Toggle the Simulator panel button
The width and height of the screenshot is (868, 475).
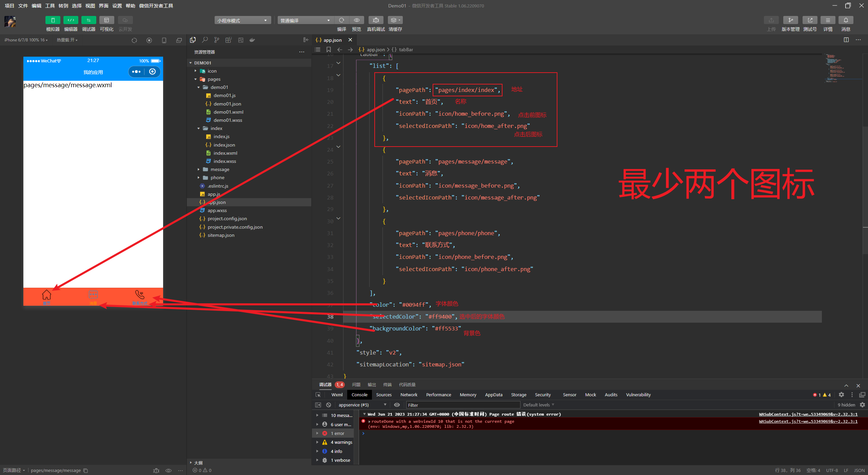pyautogui.click(x=53, y=20)
